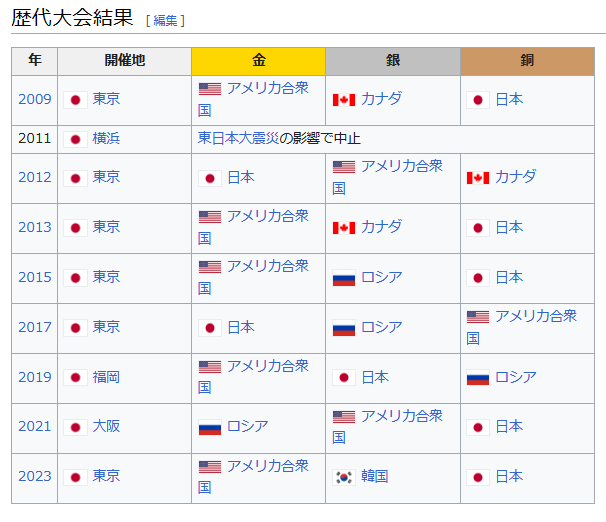The width and height of the screenshot is (606, 522).
Task: Open the 横浜 city link
Action: point(106,139)
